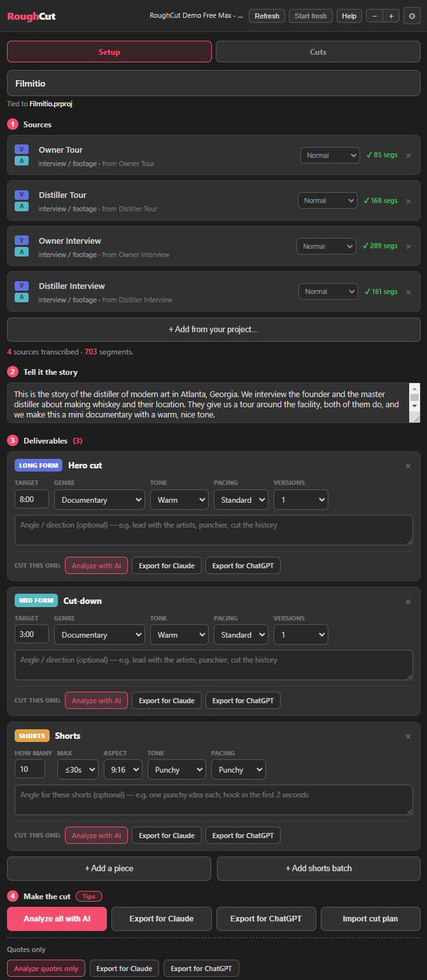Toggle the A audio badge on Owner Tour
The height and width of the screenshot is (980, 427).
(22, 161)
